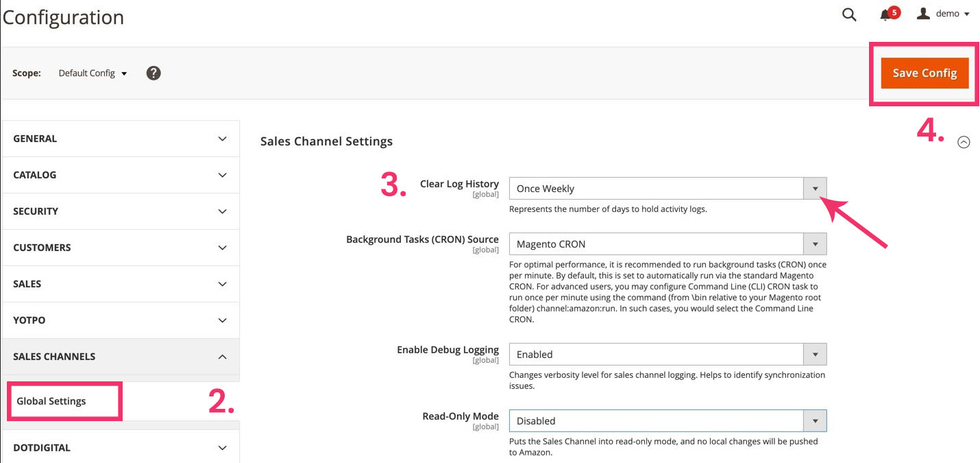Expand the Customers configuration tab
The width and height of the screenshot is (980, 463).
(x=121, y=248)
